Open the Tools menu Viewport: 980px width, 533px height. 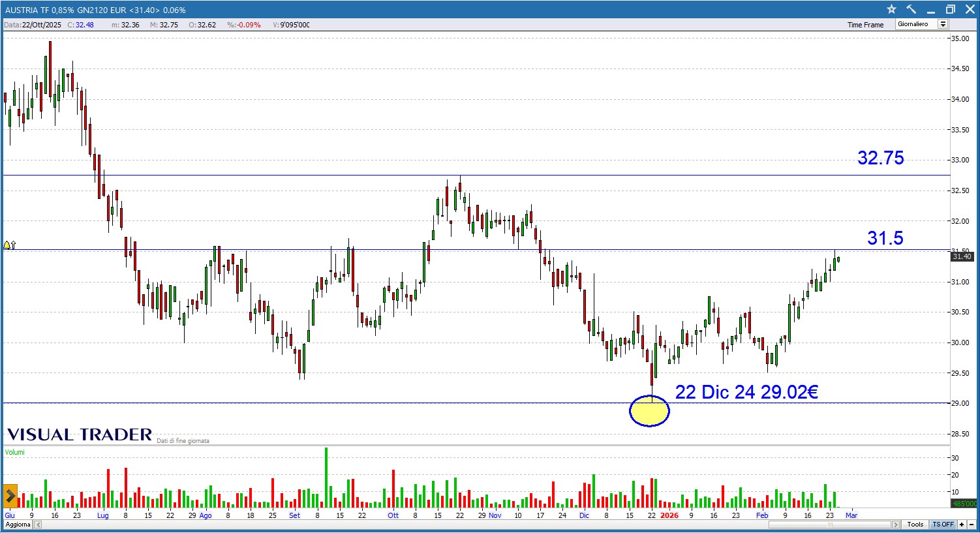915,525
